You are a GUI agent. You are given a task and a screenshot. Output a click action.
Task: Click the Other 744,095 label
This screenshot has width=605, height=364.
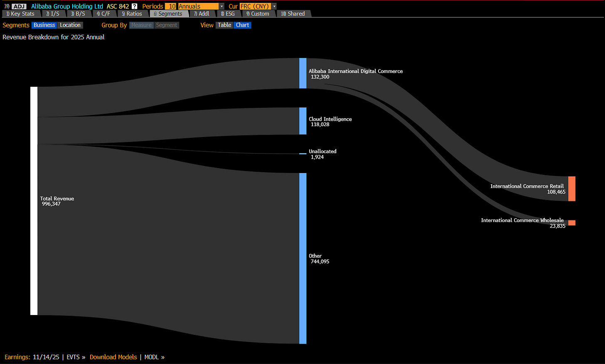(319, 259)
